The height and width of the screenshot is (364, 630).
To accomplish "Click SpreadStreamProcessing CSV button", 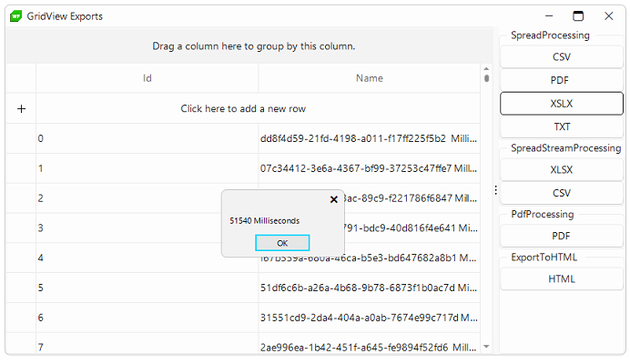I will (x=562, y=193).
